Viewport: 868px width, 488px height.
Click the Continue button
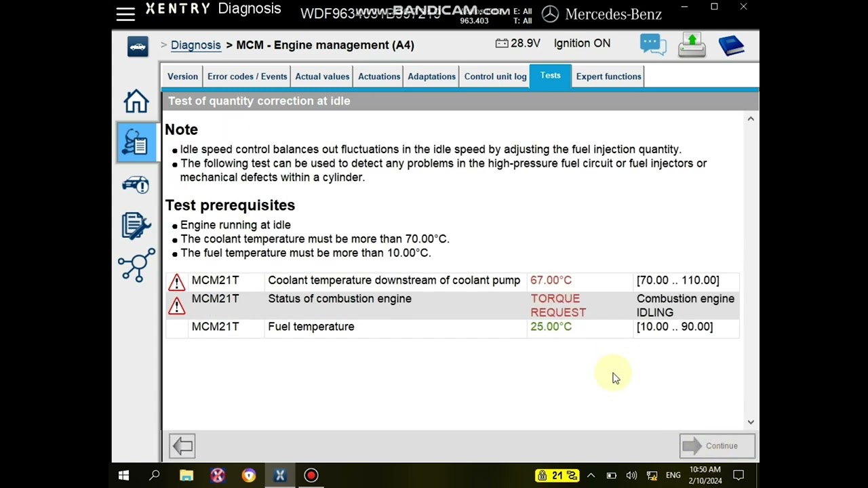pyautogui.click(x=717, y=446)
